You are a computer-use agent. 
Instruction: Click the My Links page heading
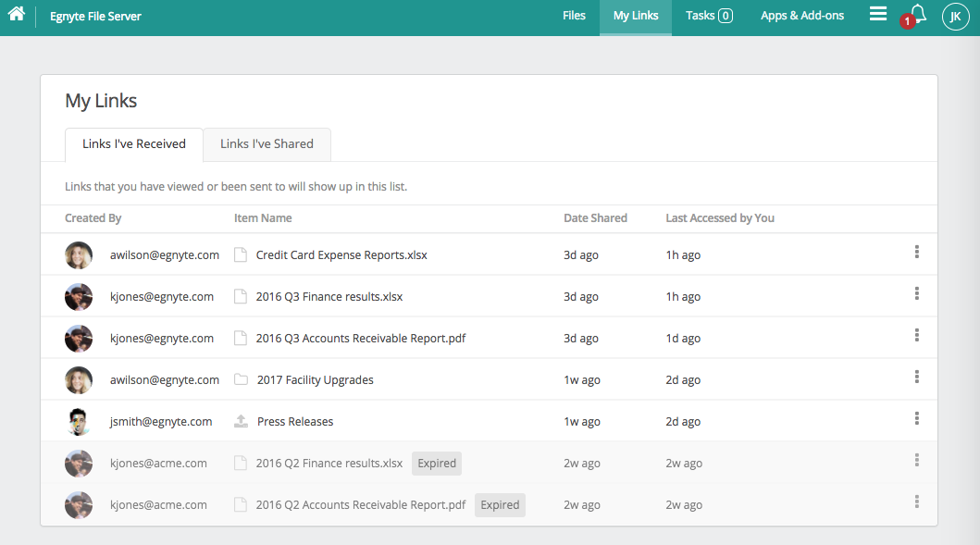coord(101,101)
